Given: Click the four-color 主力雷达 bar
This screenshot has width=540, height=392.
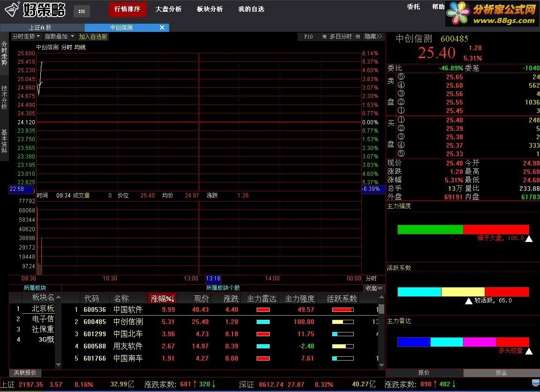Looking at the screenshot, I should [x=463, y=342].
